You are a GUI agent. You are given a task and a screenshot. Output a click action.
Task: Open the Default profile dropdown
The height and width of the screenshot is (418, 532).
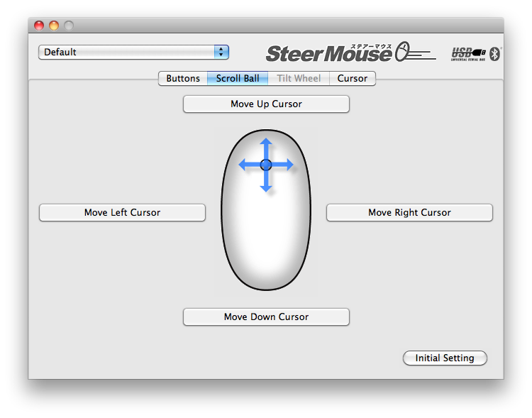coord(133,52)
